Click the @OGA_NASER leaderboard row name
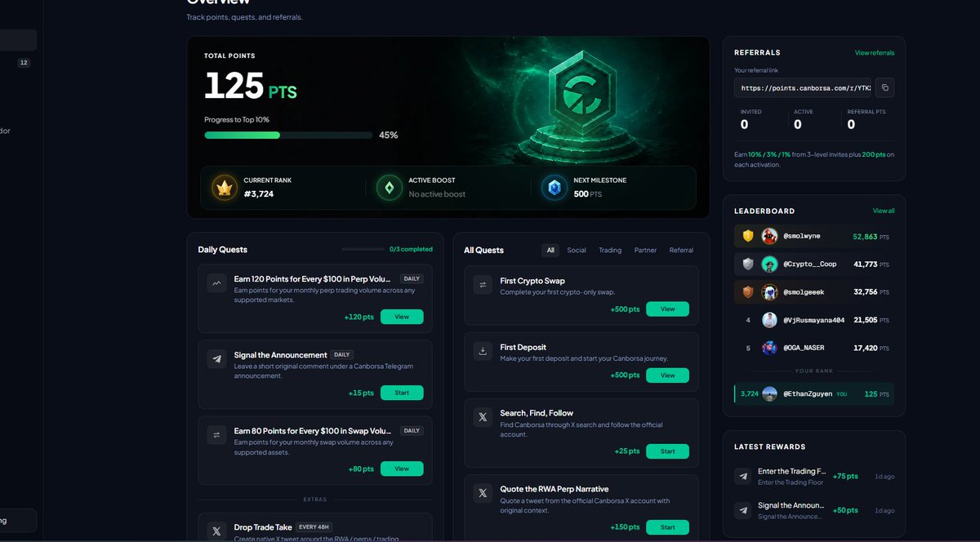 click(804, 348)
